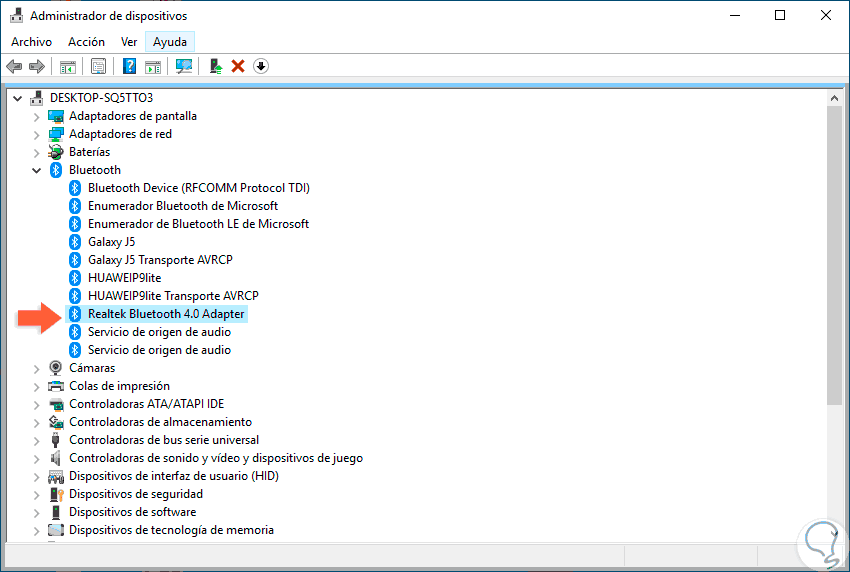Expand the Cámaras category
Screen dimensions: 850x572
pyautogui.click(x=36, y=369)
